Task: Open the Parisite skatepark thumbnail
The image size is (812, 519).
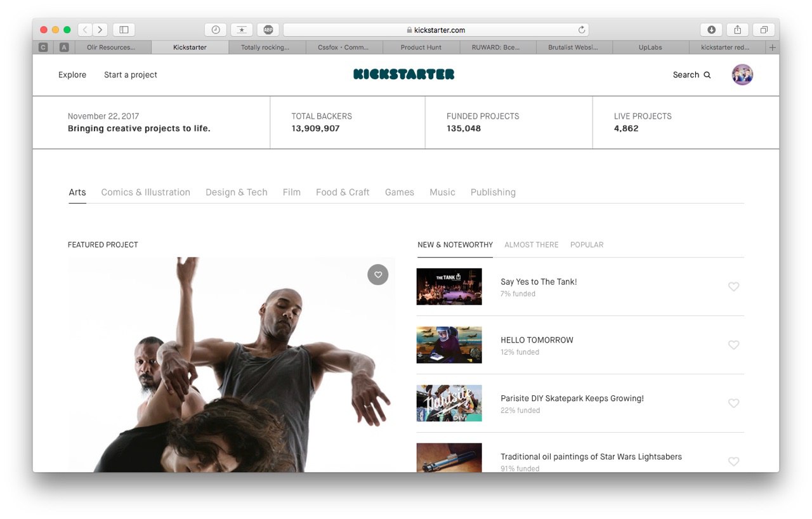Action: coord(449,403)
